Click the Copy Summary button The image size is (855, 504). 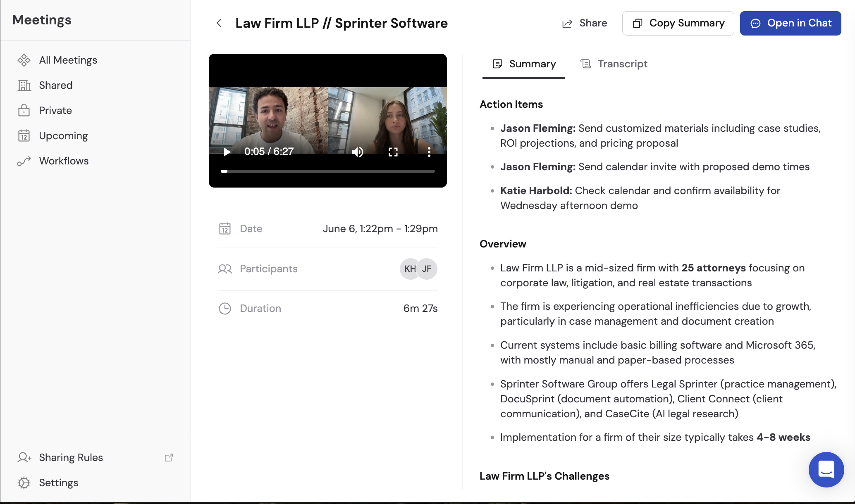click(x=678, y=23)
